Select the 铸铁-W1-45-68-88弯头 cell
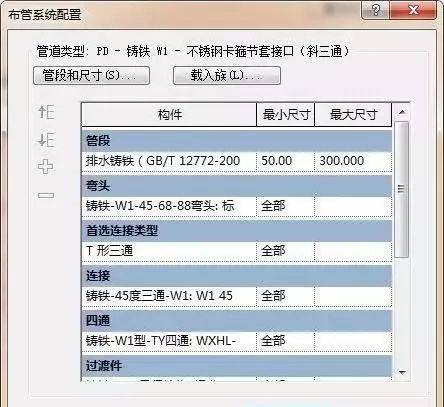 tap(169, 206)
